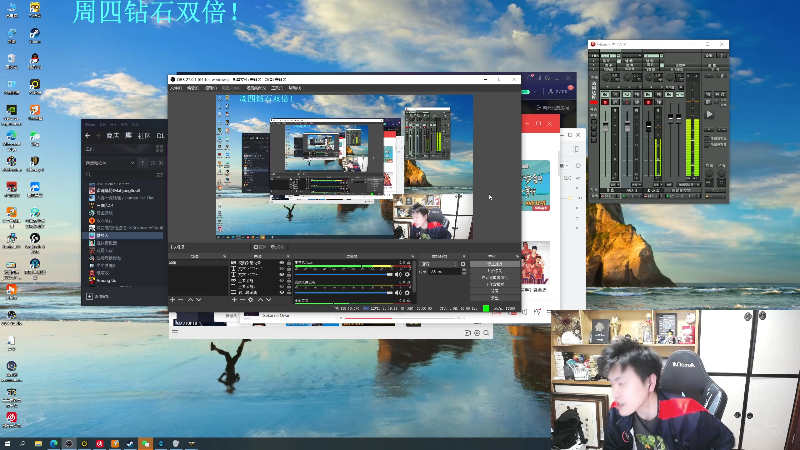Open the File menu in OBS
Viewport: 800px width, 450px height.
[176, 88]
